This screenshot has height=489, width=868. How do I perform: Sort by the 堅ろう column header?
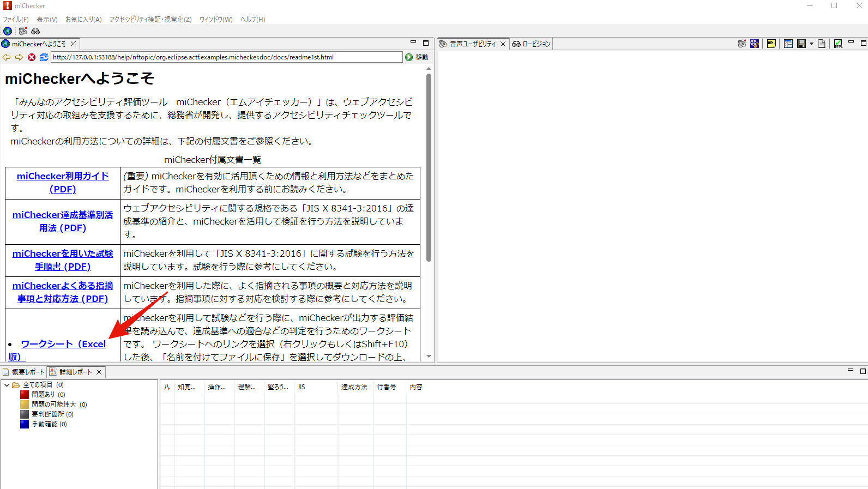click(x=279, y=387)
